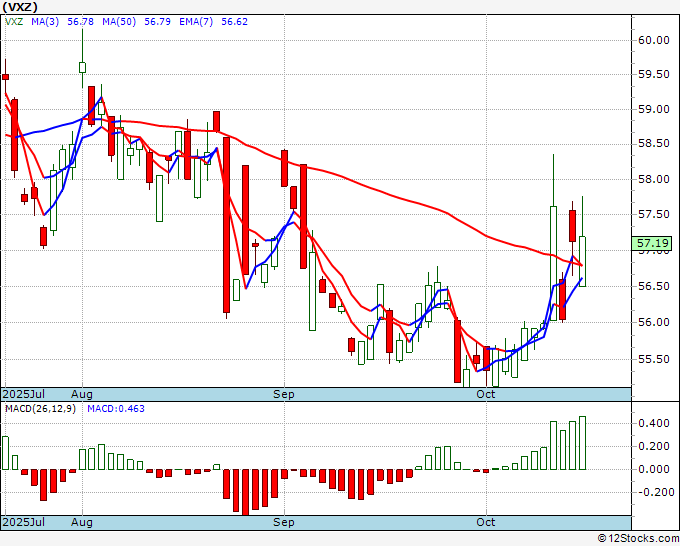Image resolution: width=680 pixels, height=546 pixels.
Task: Click the 2025Jul label on price timeline
Action: pos(24,394)
